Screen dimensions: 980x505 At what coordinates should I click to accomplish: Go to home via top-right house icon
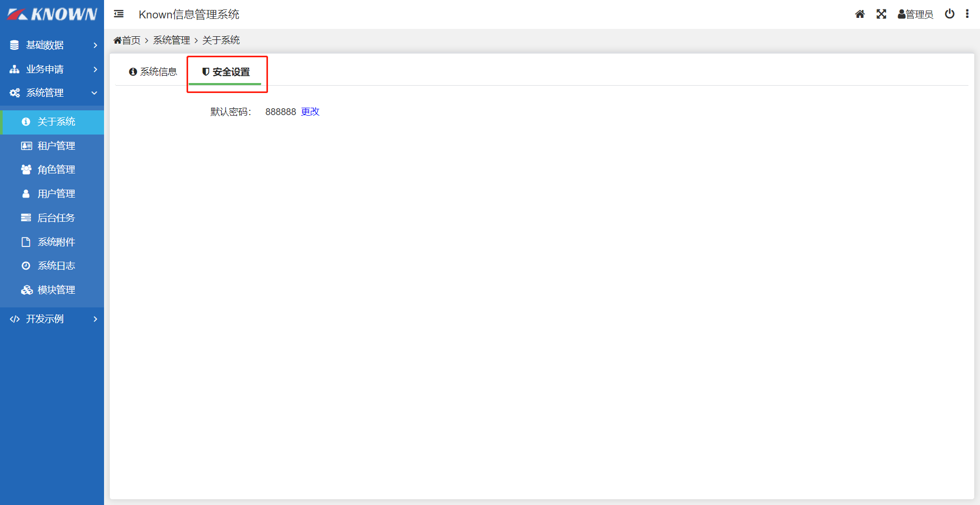(x=860, y=14)
